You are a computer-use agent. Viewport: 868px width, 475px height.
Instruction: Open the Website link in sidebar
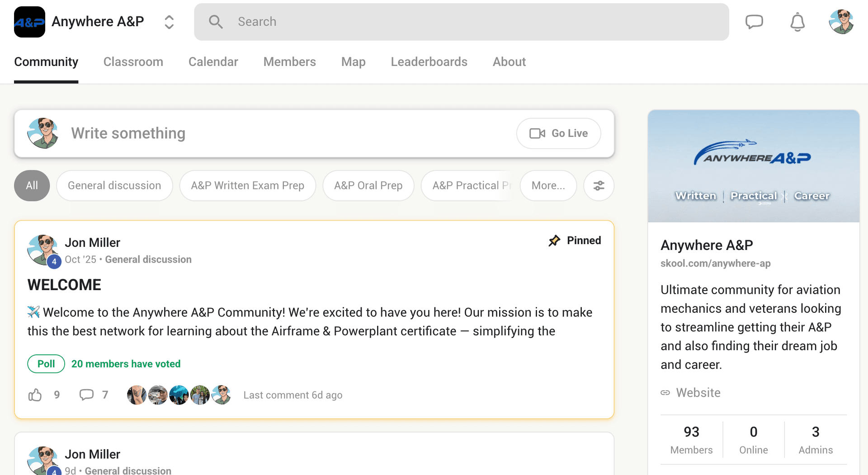698,393
